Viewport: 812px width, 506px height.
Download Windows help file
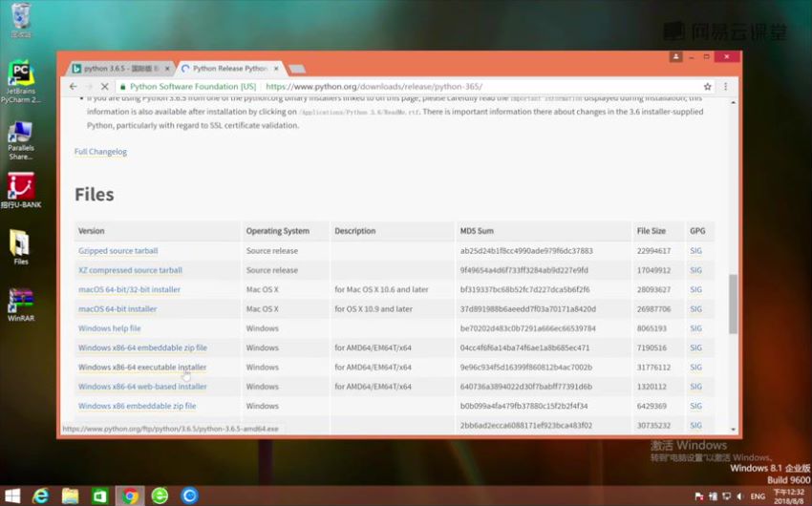point(109,328)
